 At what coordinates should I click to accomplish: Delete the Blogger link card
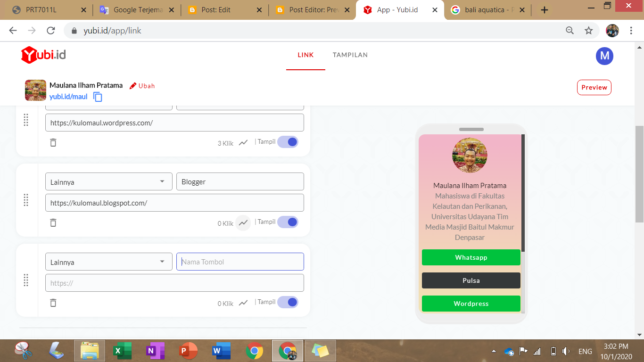(x=53, y=222)
